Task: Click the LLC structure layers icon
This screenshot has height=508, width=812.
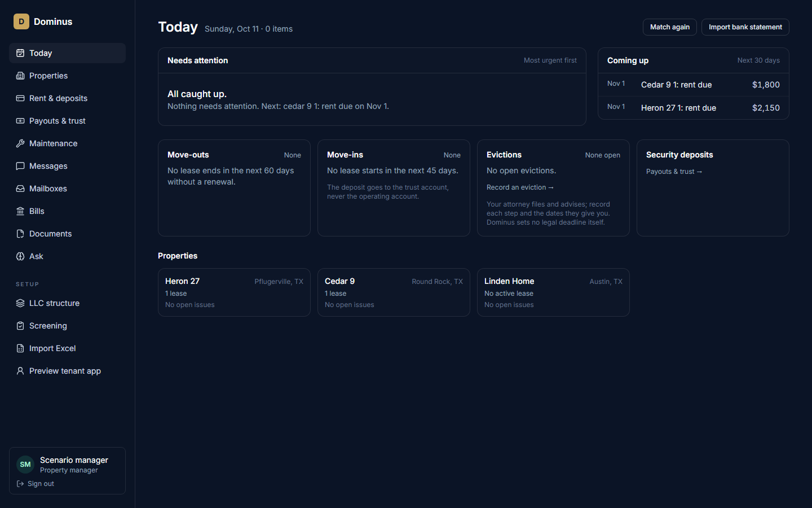Action: (20, 303)
